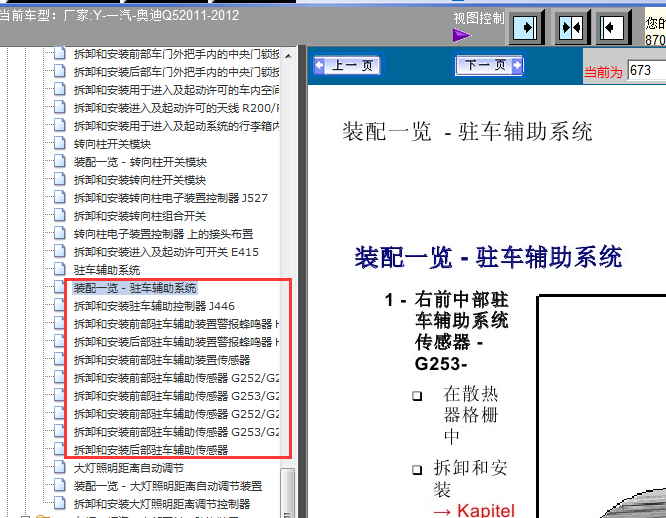Select 拆卸和安装进入及起动许可开关 E415
The image size is (666, 518).
[x=166, y=252]
